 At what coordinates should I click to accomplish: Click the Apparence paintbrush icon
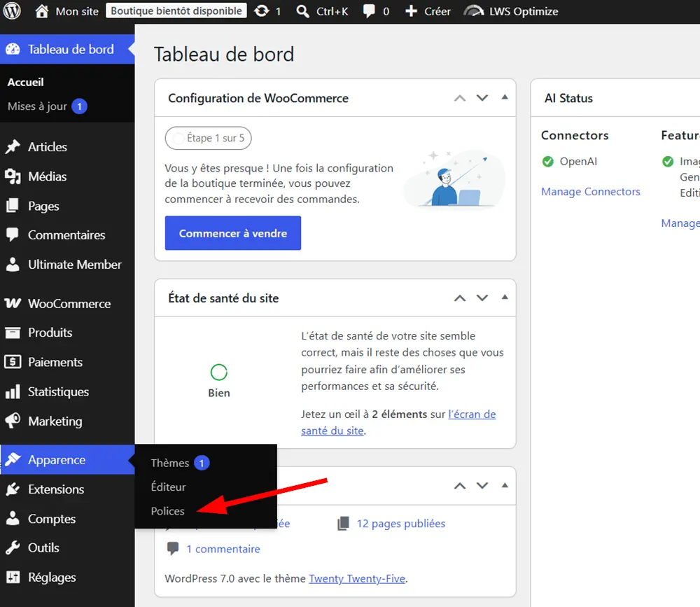point(13,459)
